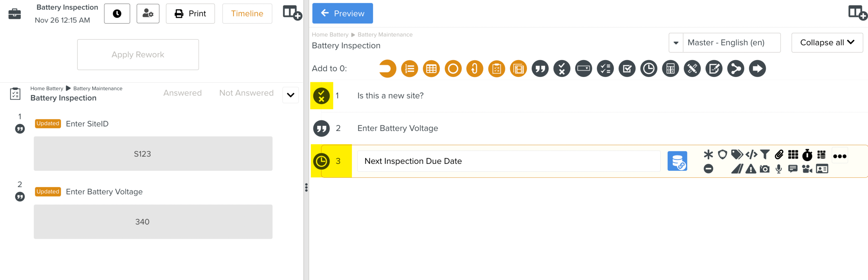The width and height of the screenshot is (868, 280).
Task: Click the funnel filter icon
Action: click(x=765, y=154)
